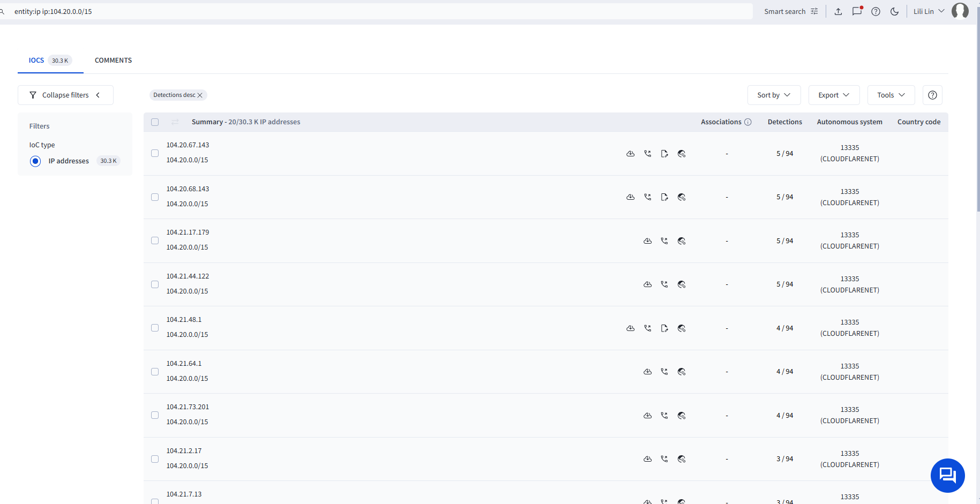
Task: Open the Sort by dropdown
Action: pos(774,95)
